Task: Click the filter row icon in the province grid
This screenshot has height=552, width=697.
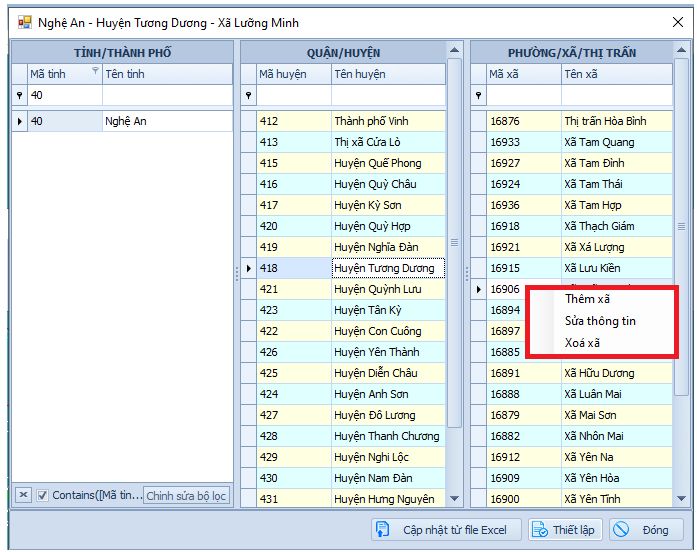Action: 20,95
